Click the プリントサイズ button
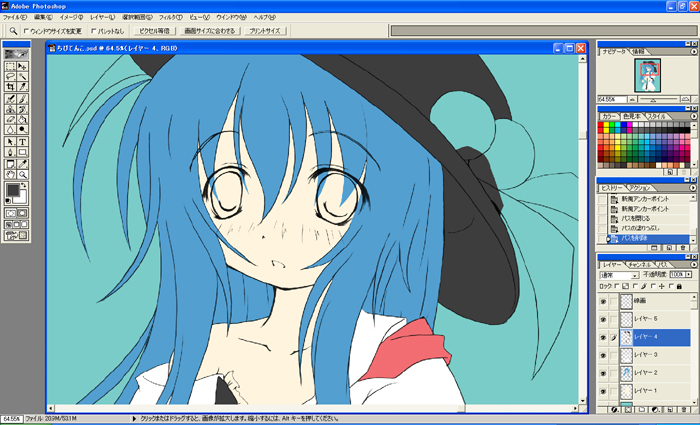The height and width of the screenshot is (425, 700). point(265,31)
